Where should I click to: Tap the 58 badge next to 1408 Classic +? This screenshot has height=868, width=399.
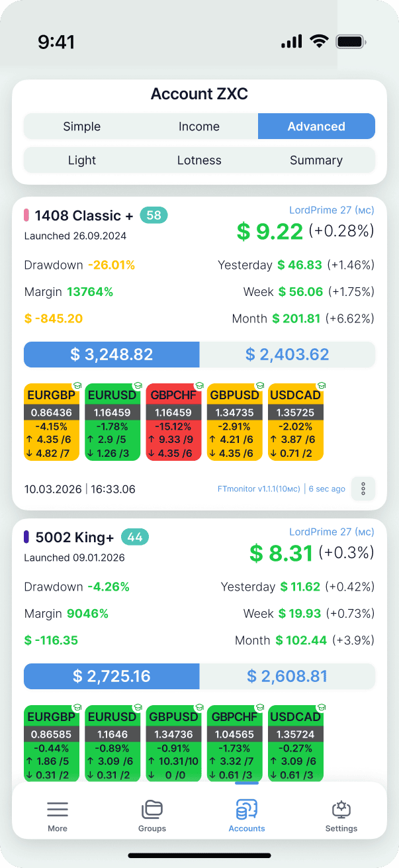[x=154, y=215]
